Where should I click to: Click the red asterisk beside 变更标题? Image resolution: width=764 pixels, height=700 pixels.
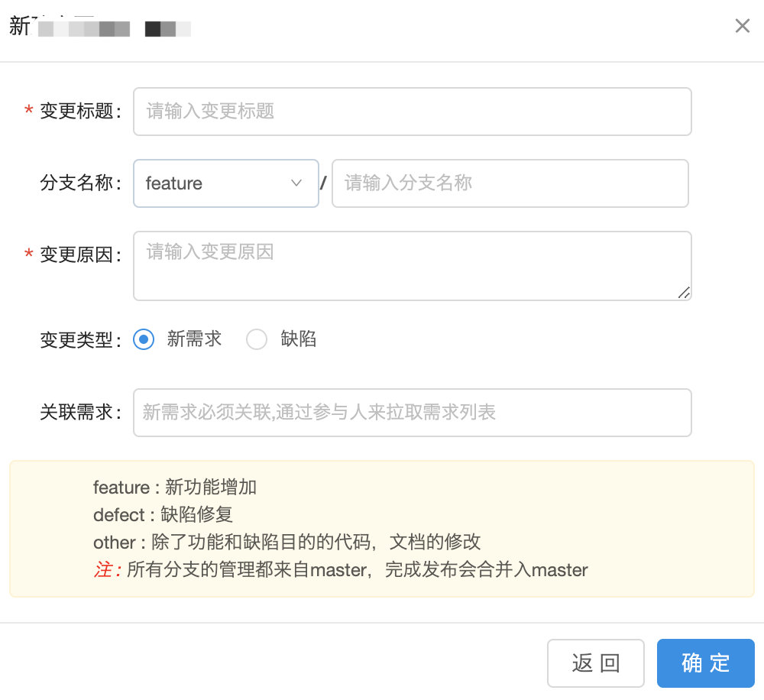click(x=29, y=112)
